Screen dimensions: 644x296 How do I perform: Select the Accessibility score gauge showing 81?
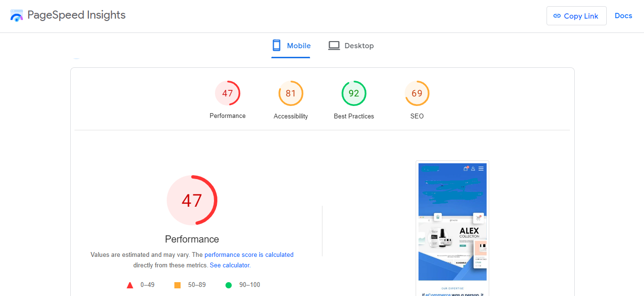point(291,93)
